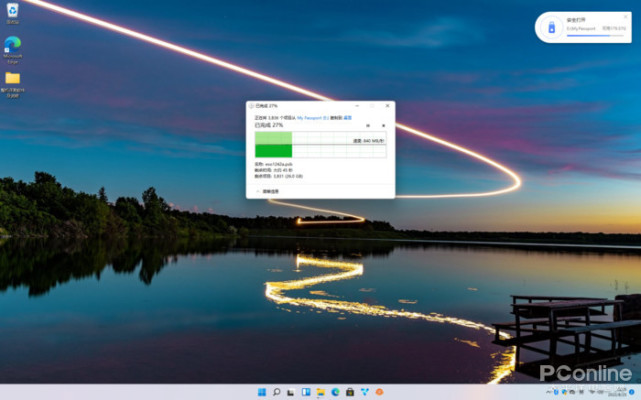Viewport: 641px width, 400px height.
Task: Click the USB capacity bar in popup
Action: click(595, 36)
